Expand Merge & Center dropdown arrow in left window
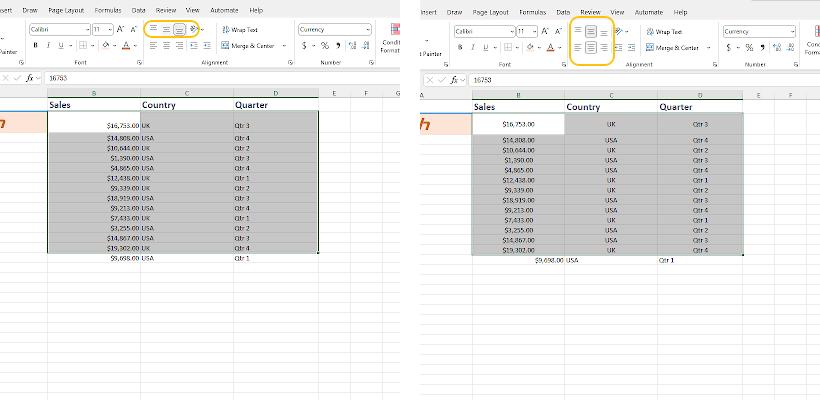The width and height of the screenshot is (820, 400). pos(283,45)
